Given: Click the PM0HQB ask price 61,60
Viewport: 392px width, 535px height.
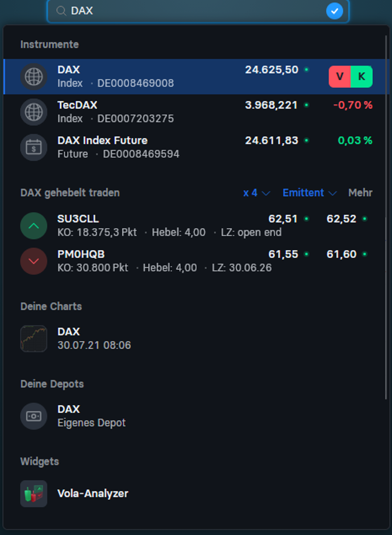Looking at the screenshot, I should pos(341,254).
